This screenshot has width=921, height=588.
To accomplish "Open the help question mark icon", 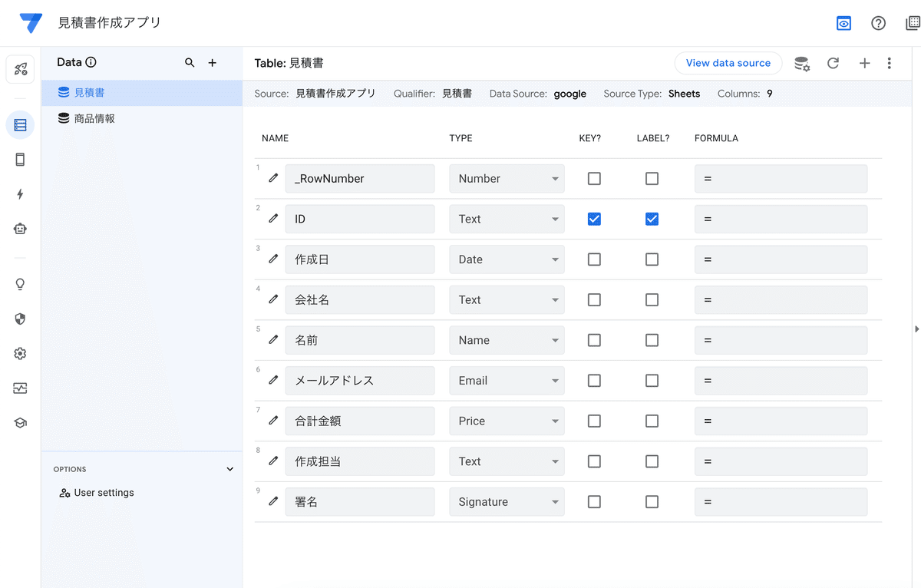I will click(x=879, y=23).
